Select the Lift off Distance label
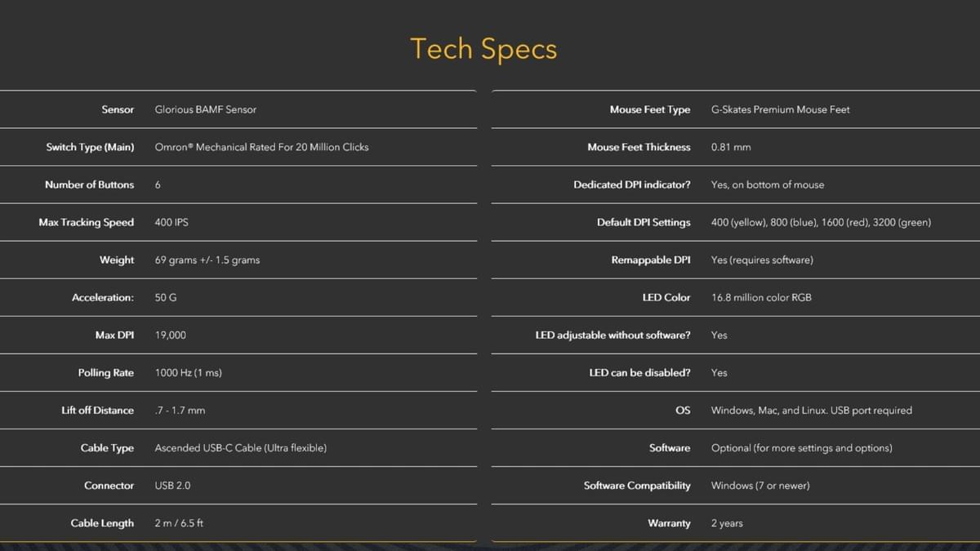 (97, 410)
